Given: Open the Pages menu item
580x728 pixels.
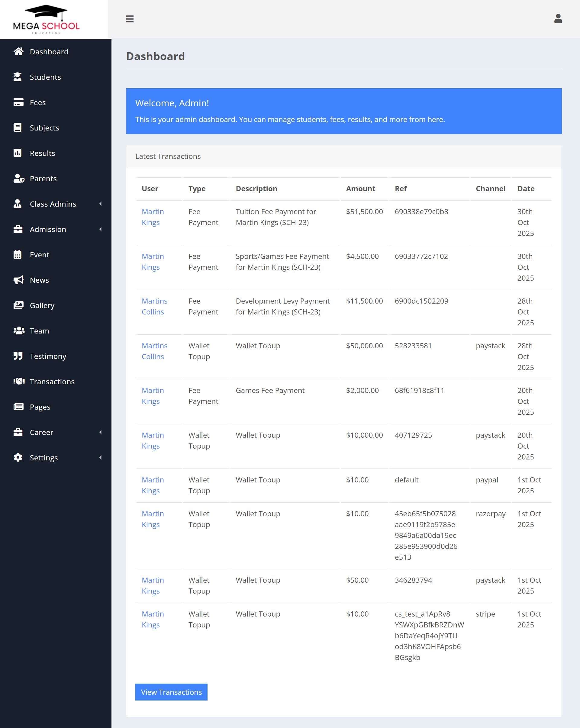Looking at the screenshot, I should pyautogui.click(x=40, y=407).
